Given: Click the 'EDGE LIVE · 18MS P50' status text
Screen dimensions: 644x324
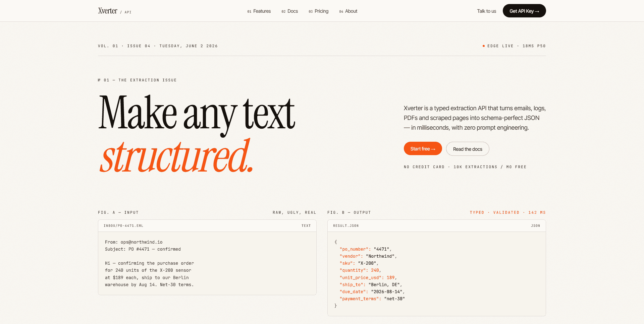Looking at the screenshot, I should (517, 46).
